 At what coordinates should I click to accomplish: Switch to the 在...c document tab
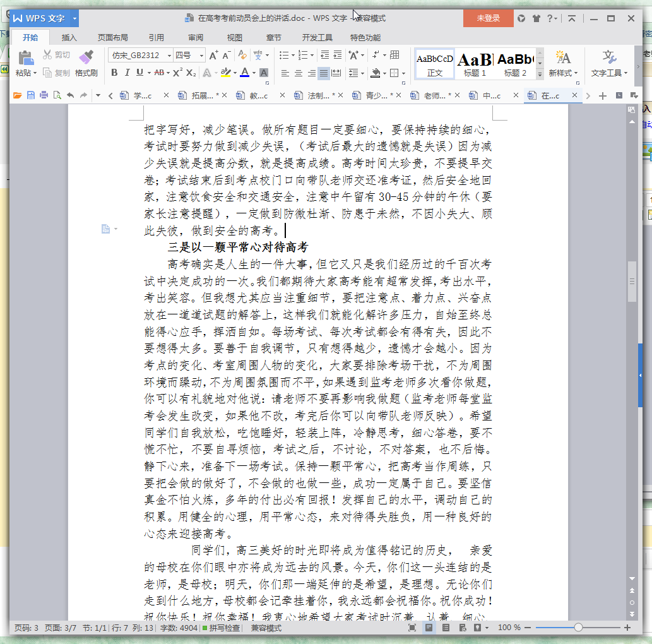coord(552,95)
